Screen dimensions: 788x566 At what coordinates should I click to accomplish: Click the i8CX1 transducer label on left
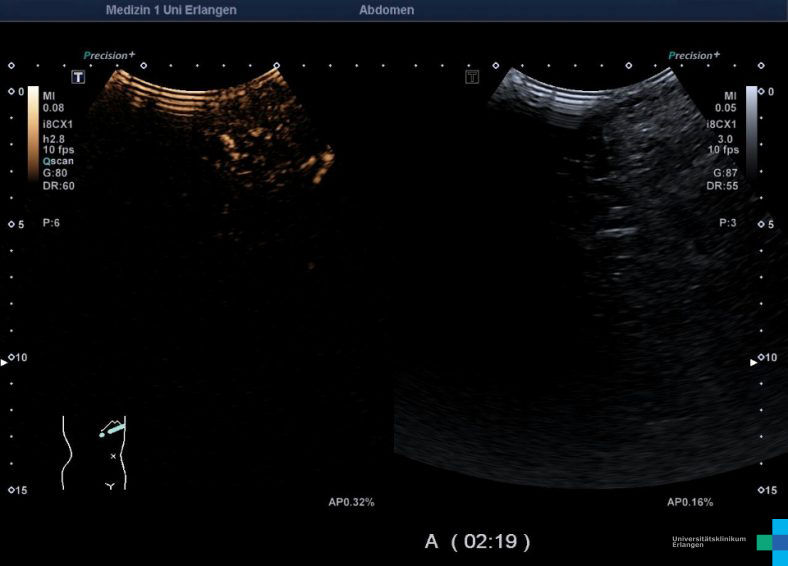coord(59,125)
